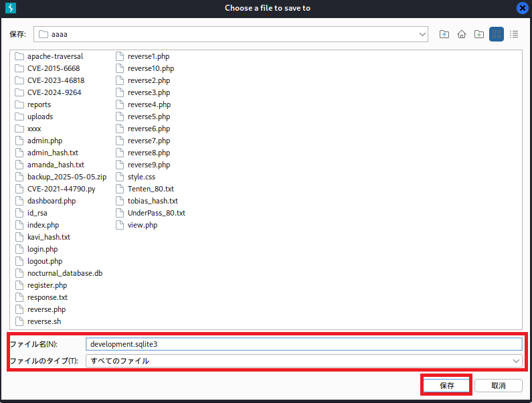Create a new folder
This screenshot has width=532, height=403.
coord(479,34)
